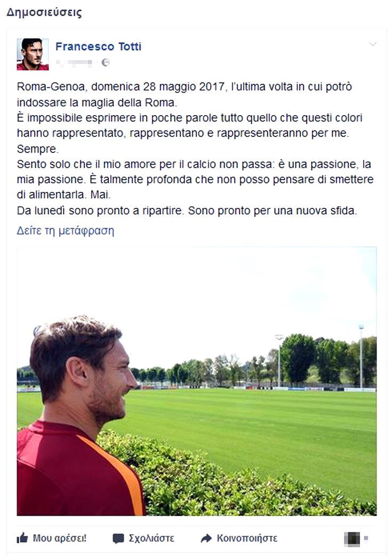The height and width of the screenshot is (556, 392).
Task: Click the 'Μου αρέσει!' like label
Action: pyautogui.click(x=60, y=538)
